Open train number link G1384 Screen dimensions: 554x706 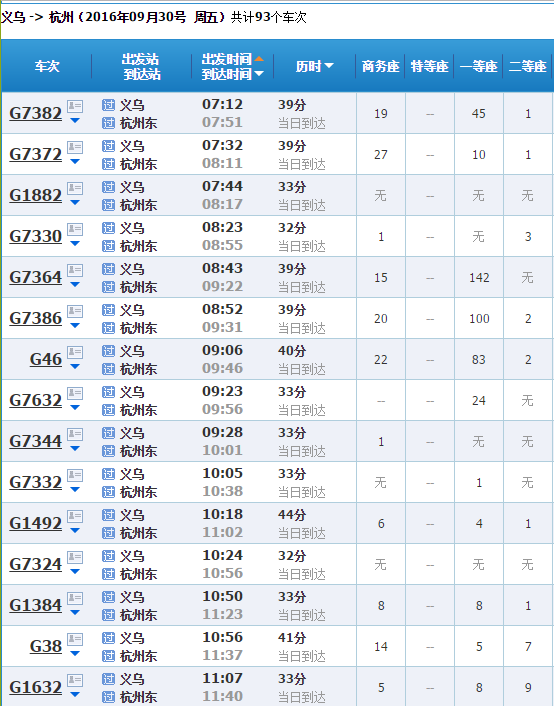[x=36, y=605]
